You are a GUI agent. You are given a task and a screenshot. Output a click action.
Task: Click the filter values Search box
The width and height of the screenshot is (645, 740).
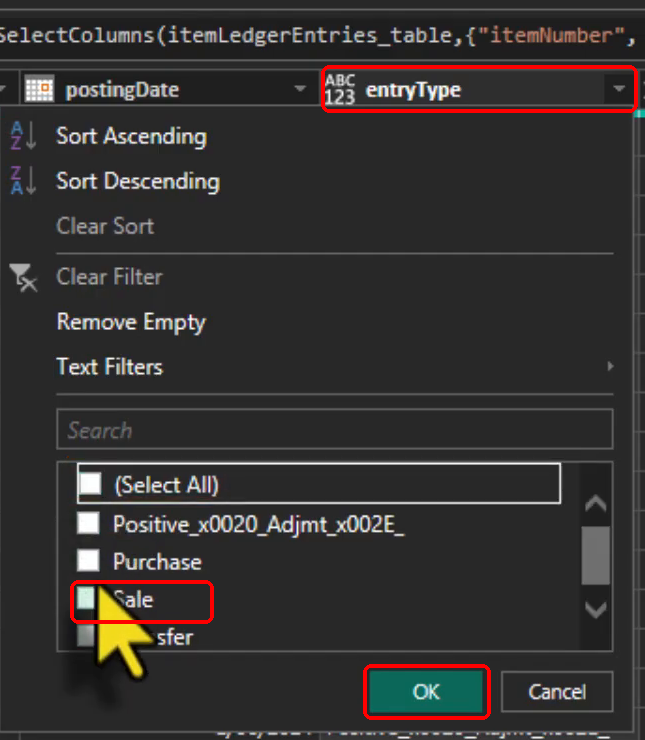tap(335, 429)
